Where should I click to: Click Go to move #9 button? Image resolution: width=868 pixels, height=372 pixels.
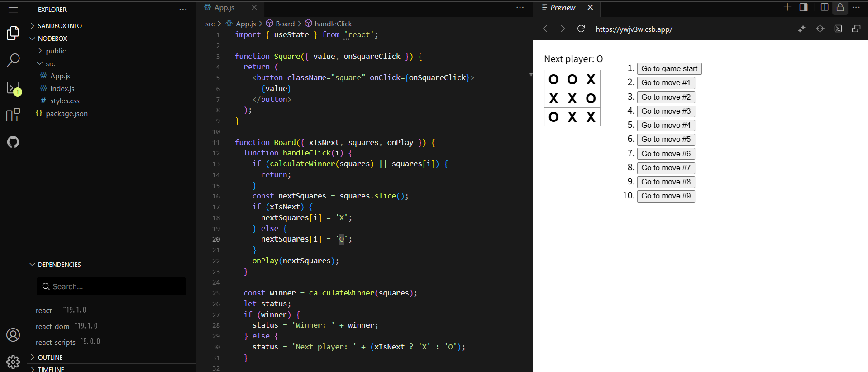point(666,196)
